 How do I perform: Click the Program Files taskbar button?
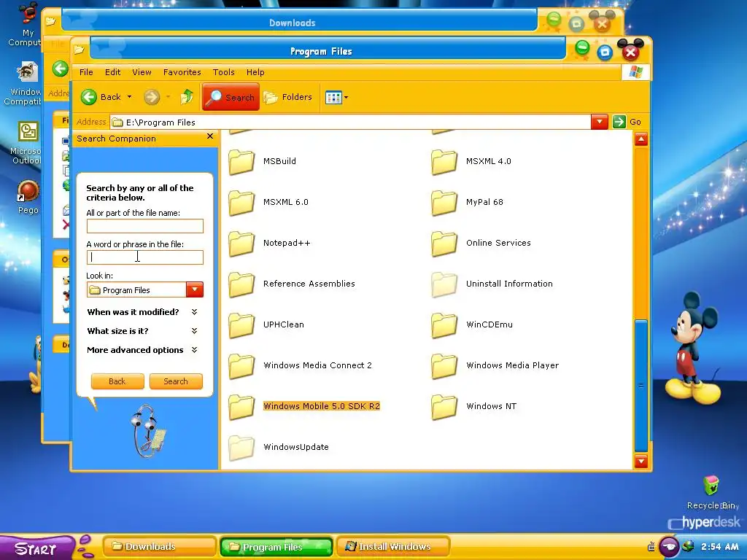pos(276,547)
